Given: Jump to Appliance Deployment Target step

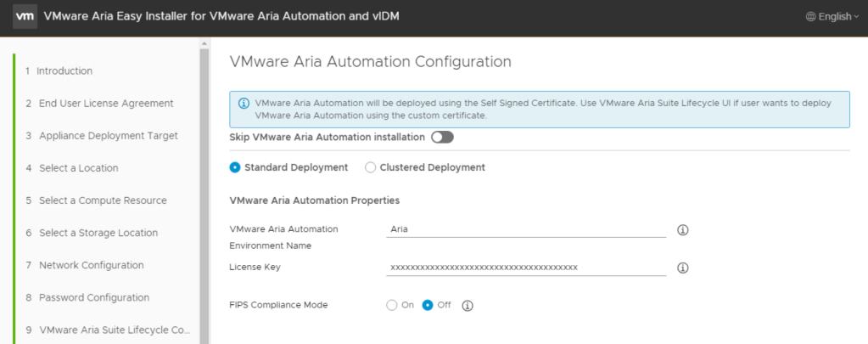Looking at the screenshot, I should [108, 136].
